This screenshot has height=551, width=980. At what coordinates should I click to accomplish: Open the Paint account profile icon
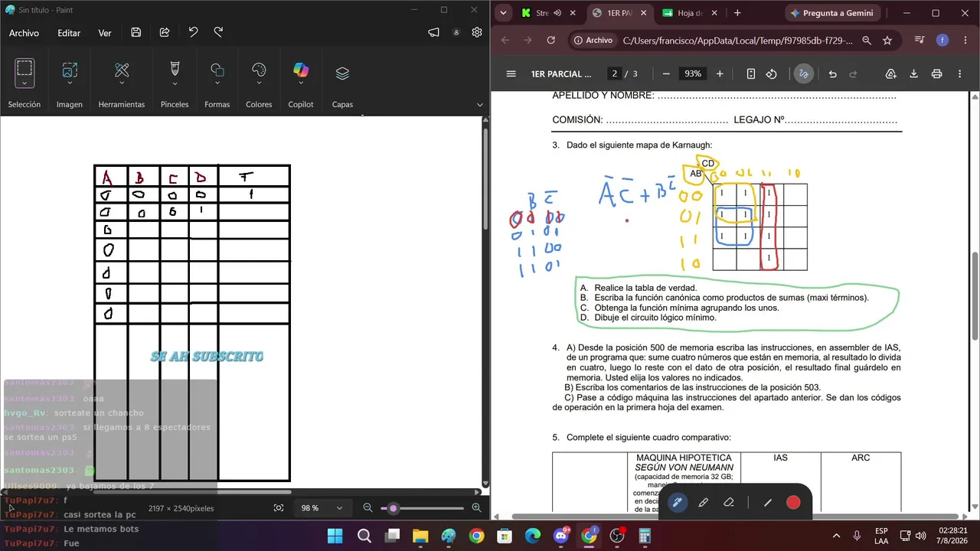(x=456, y=32)
